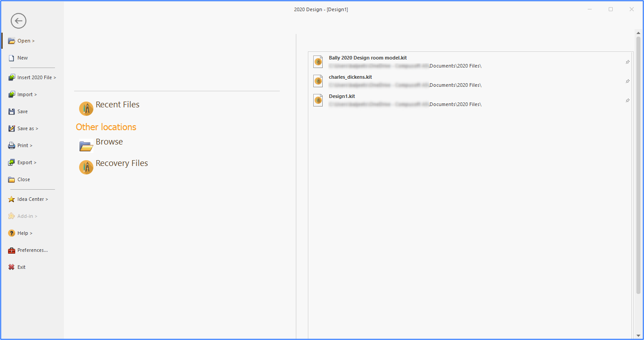Click the red X Exit icon
644x340 pixels.
pos(12,267)
